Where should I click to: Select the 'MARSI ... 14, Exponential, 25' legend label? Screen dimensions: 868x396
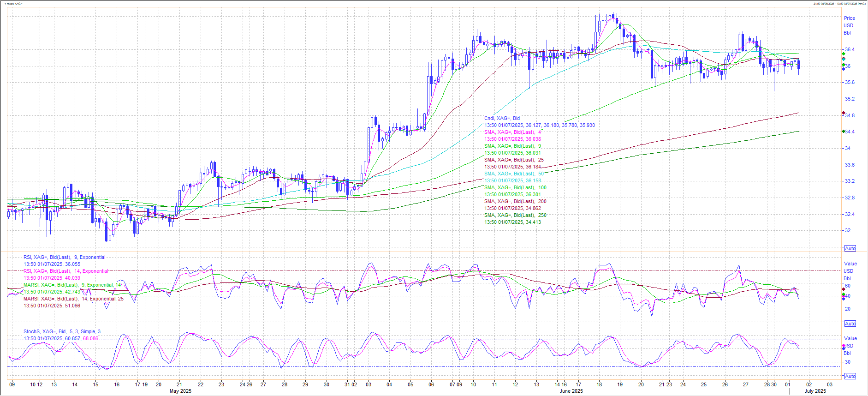tap(73, 299)
